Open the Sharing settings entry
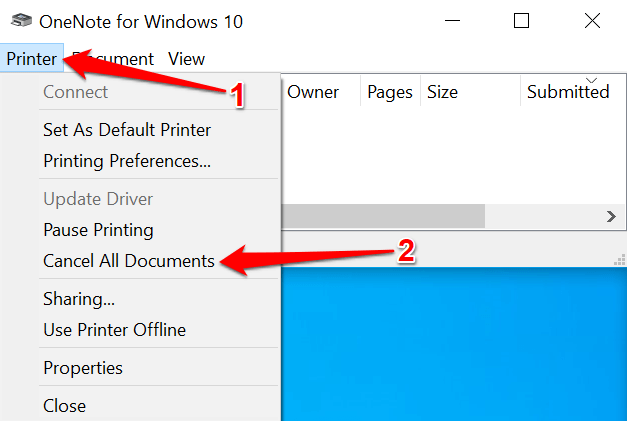The image size is (627, 421). [x=79, y=299]
